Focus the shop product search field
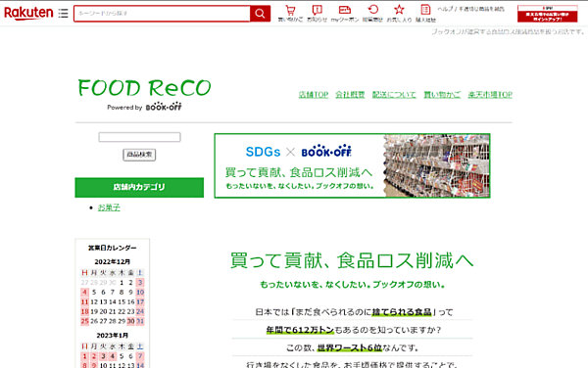 (x=139, y=137)
